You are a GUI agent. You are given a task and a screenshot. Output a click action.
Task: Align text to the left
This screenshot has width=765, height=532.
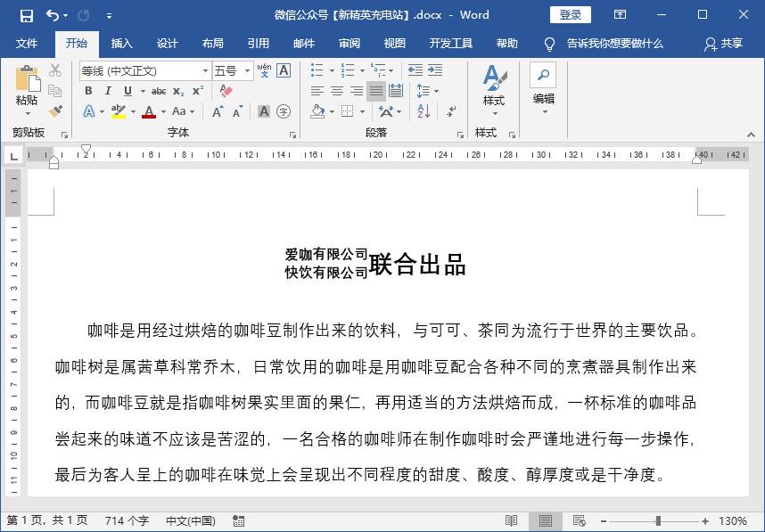click(x=317, y=91)
